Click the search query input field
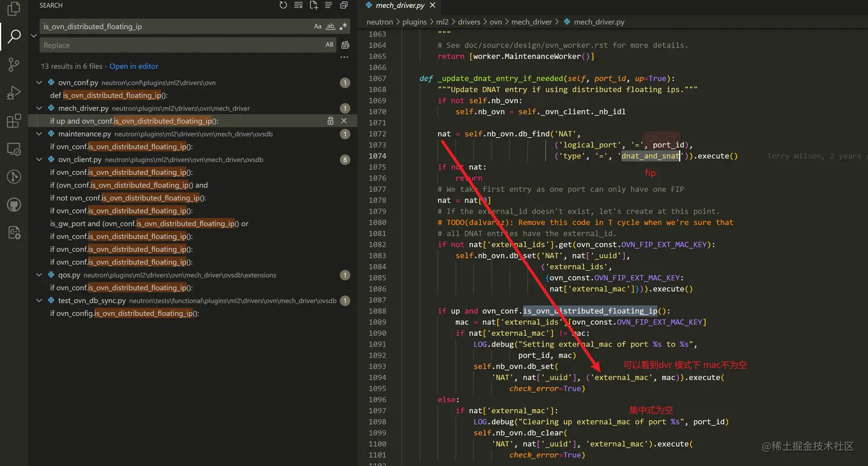Screen dimensions: 868x466 (x=172, y=26)
